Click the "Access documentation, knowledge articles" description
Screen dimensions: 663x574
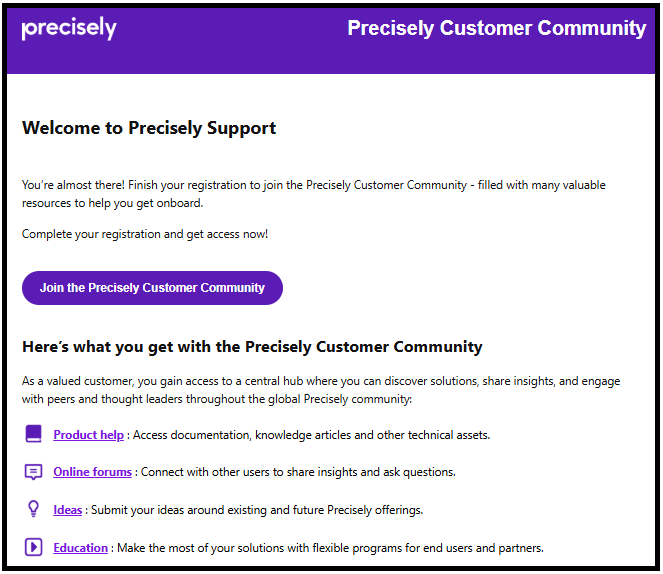[311, 435]
